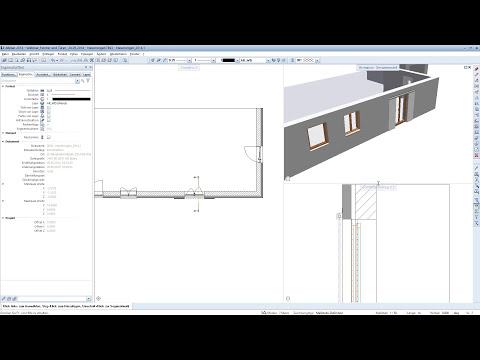
Task: Toggle Stift von Layer checkbox
Action: tap(49, 108)
